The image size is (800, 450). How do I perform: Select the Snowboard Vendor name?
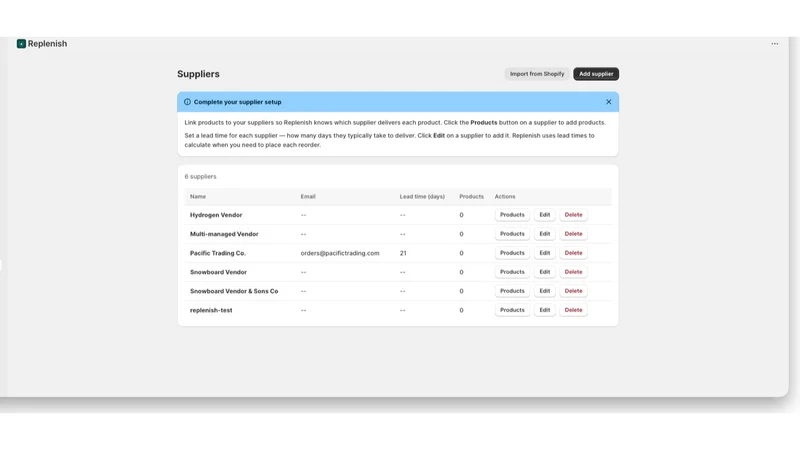click(x=218, y=272)
